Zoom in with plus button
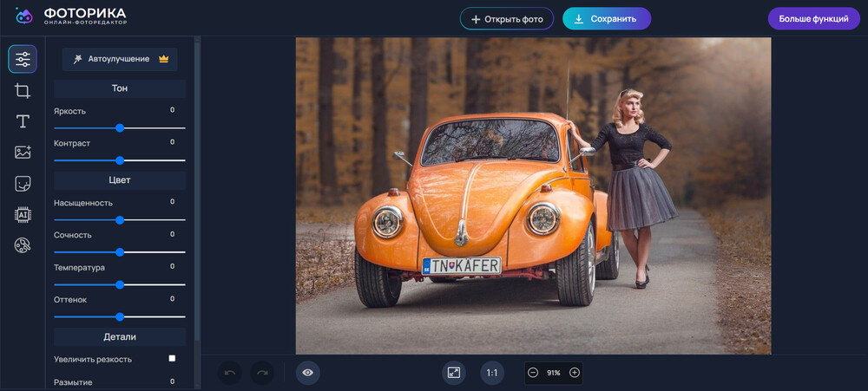 coord(575,373)
